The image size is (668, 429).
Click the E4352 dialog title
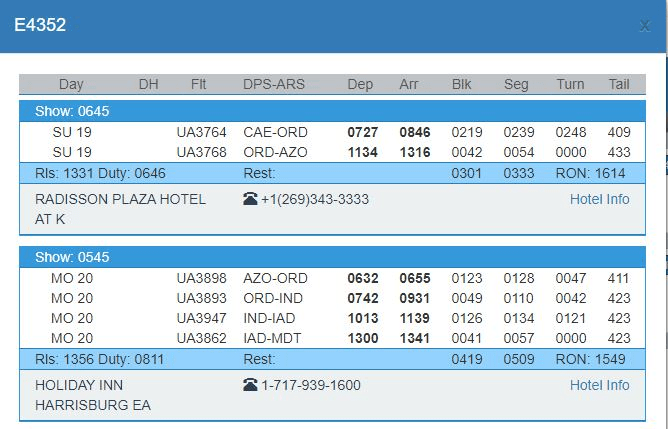click(40, 25)
